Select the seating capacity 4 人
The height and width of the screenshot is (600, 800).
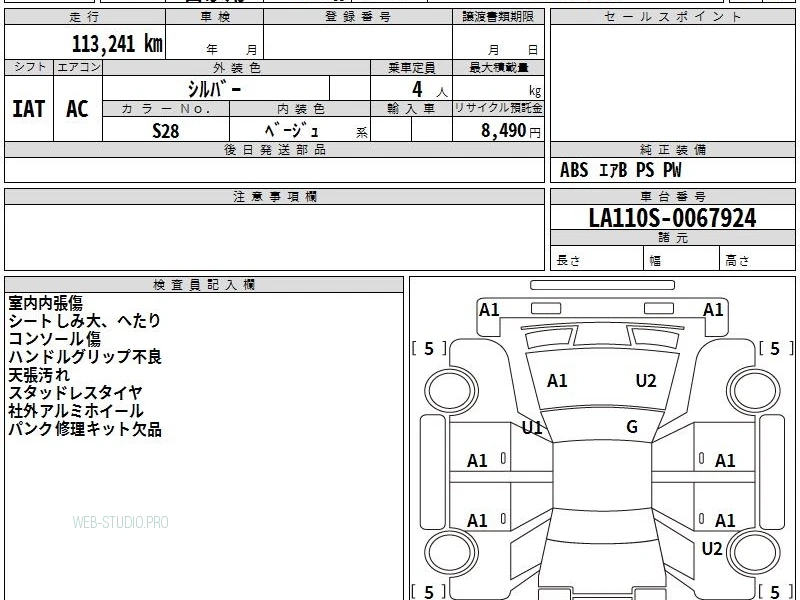tap(430, 90)
